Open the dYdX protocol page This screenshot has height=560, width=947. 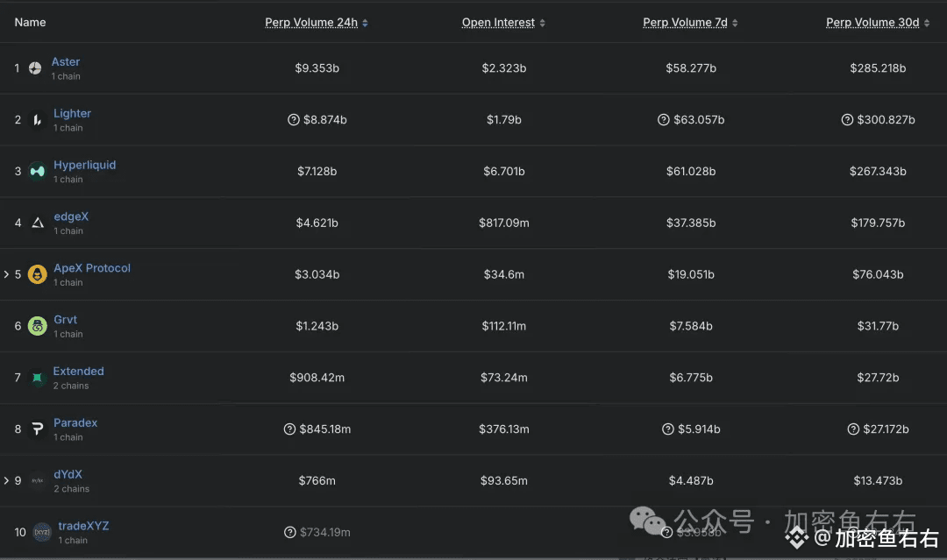tap(68, 474)
